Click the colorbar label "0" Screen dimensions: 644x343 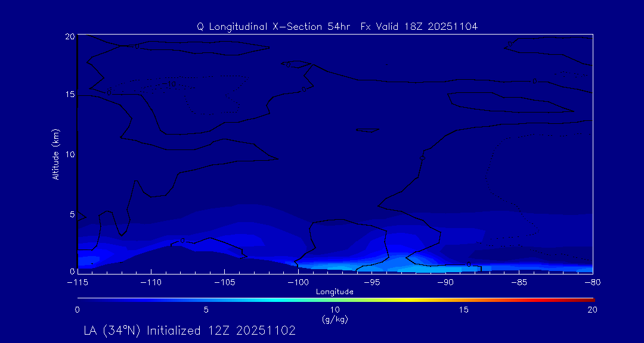click(x=77, y=310)
